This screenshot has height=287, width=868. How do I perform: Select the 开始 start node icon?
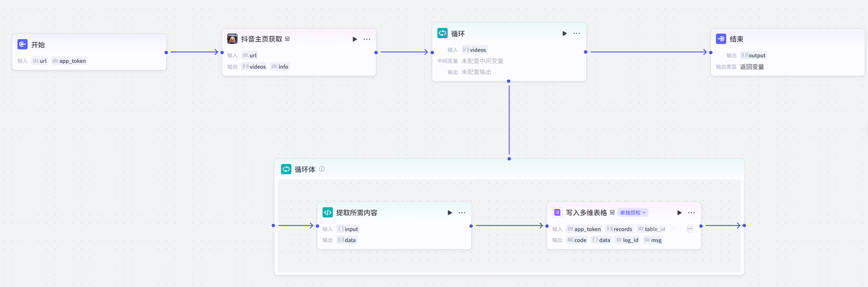[22, 44]
